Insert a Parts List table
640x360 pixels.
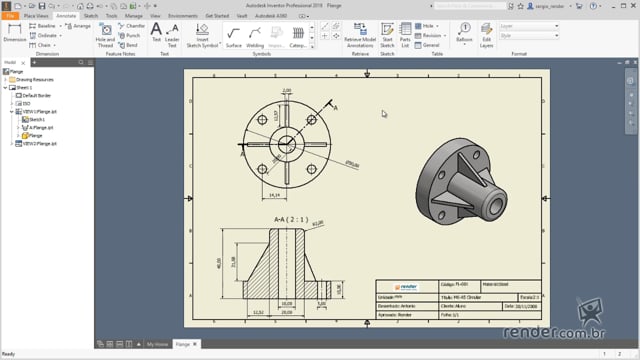tap(405, 36)
